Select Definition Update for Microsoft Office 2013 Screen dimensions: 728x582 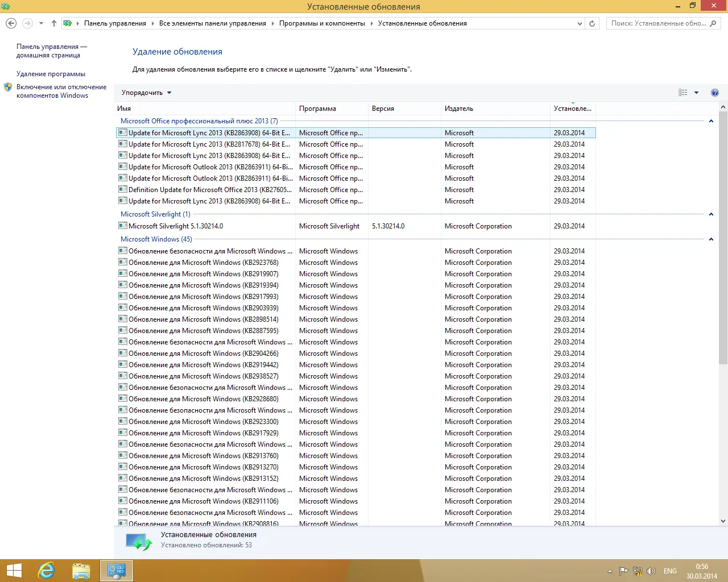point(356,189)
